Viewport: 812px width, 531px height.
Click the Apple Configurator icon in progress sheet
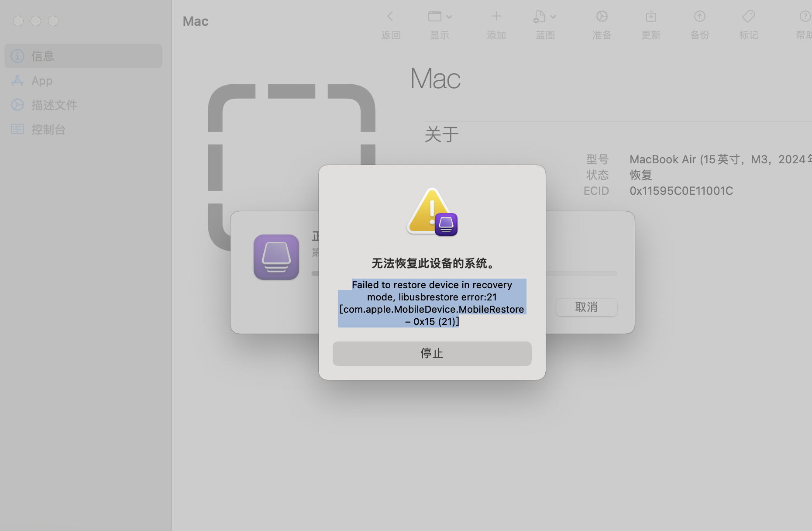276,257
